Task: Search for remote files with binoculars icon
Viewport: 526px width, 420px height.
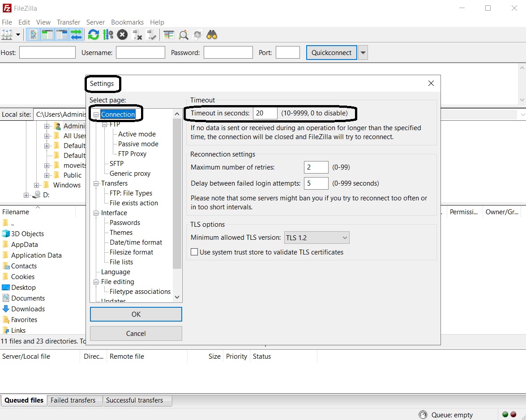Action: (x=211, y=34)
